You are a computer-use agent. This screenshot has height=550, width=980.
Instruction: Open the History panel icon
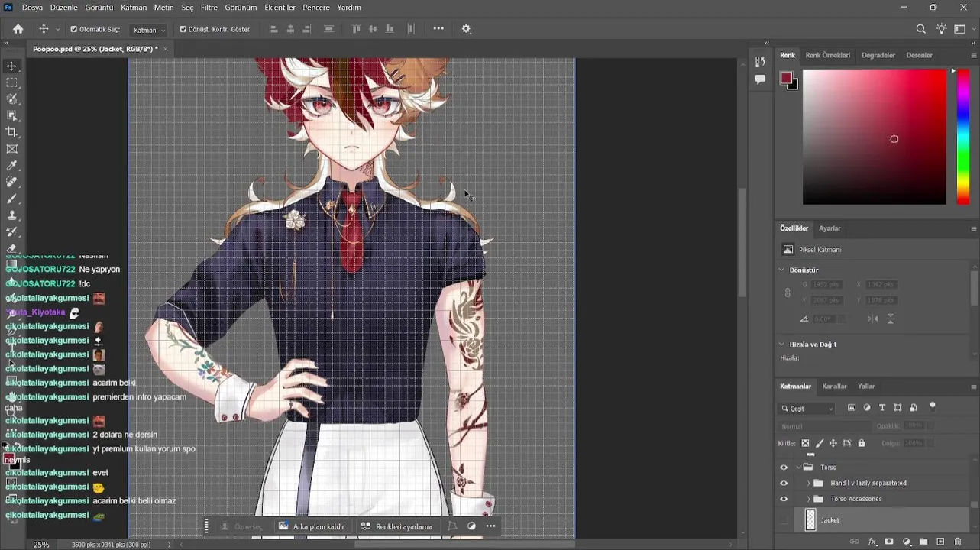click(x=760, y=62)
